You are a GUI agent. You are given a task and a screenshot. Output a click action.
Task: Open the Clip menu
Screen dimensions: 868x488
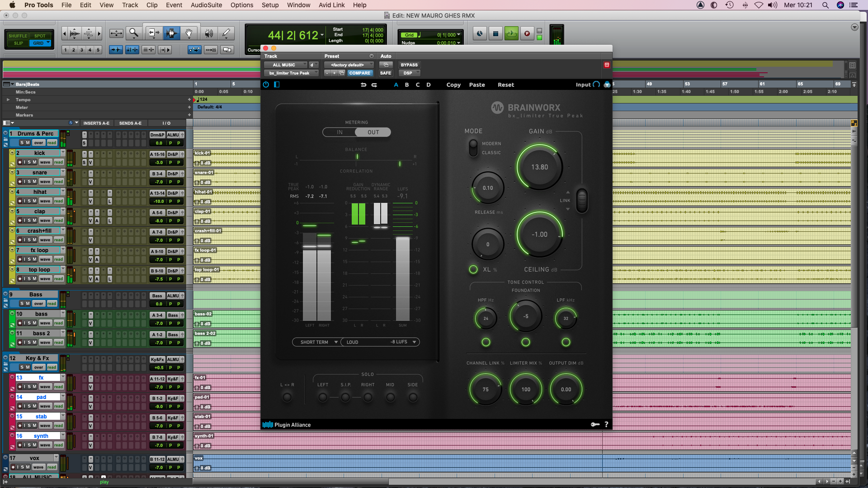click(152, 5)
